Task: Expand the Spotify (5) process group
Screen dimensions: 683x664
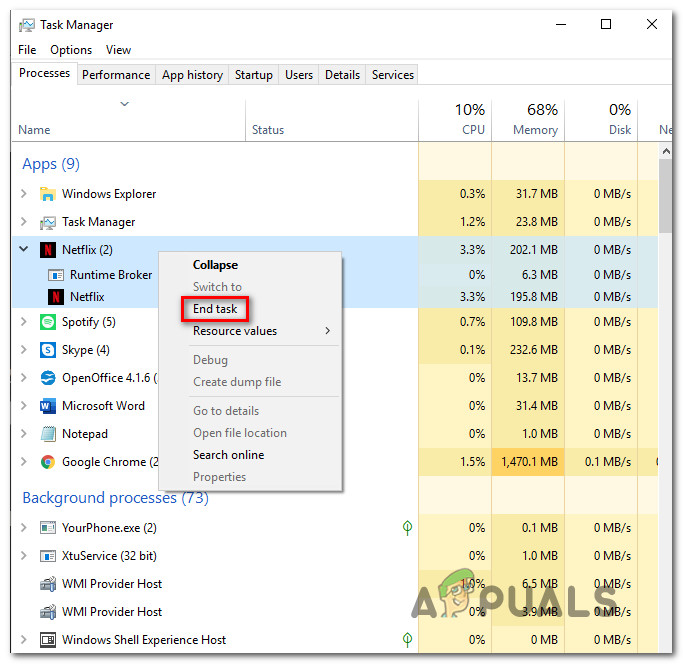Action: (x=24, y=322)
